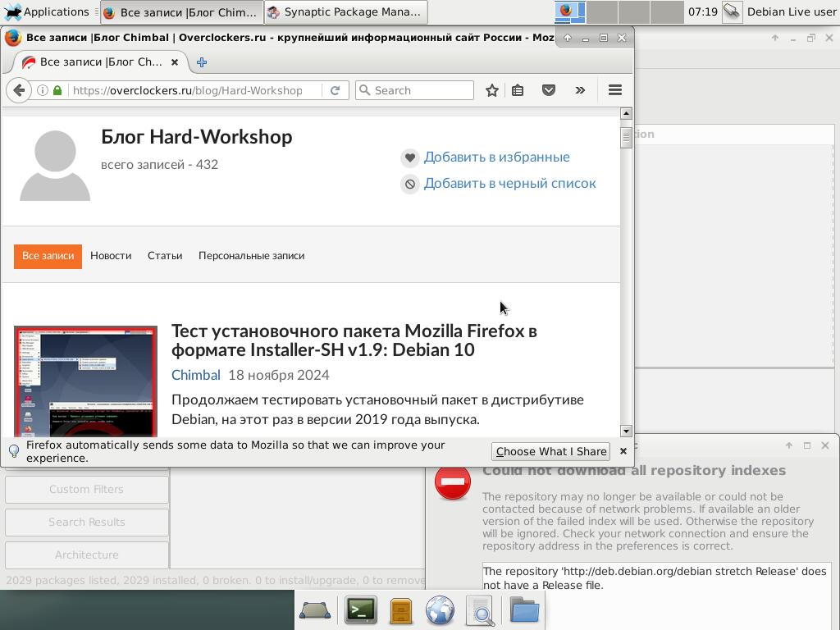The width and height of the screenshot is (840, 630).
Task: Open the 'Debian Live user' panel menu
Action: click(792, 11)
